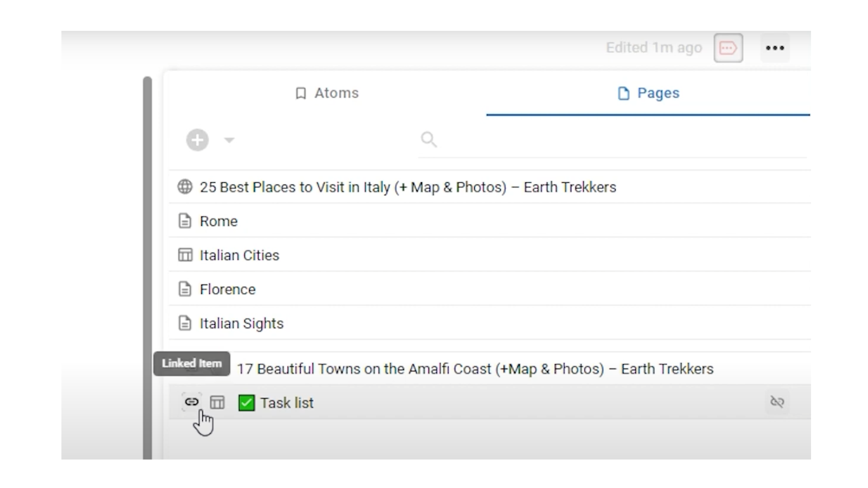Click the Italian Sights document icon

tap(185, 323)
